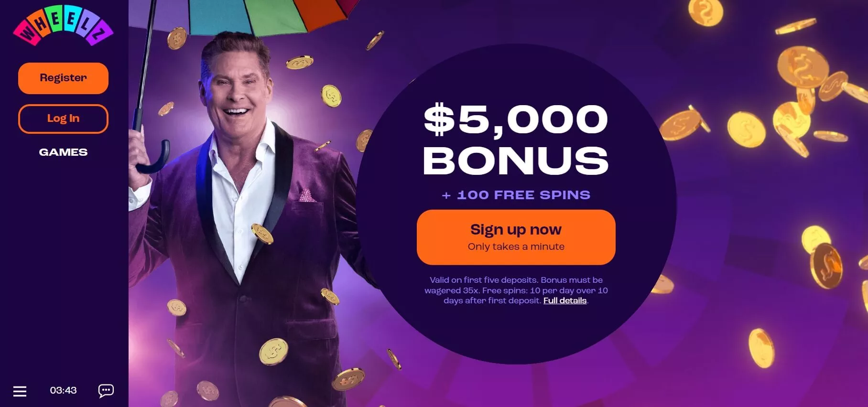The height and width of the screenshot is (407, 868).
Task: Click the rainbow Wheelz logo
Action: tap(63, 26)
